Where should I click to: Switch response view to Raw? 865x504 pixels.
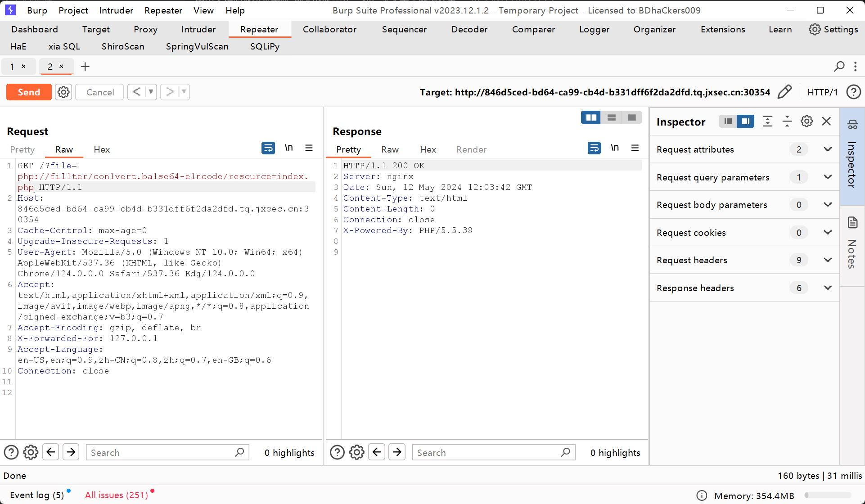[390, 149]
